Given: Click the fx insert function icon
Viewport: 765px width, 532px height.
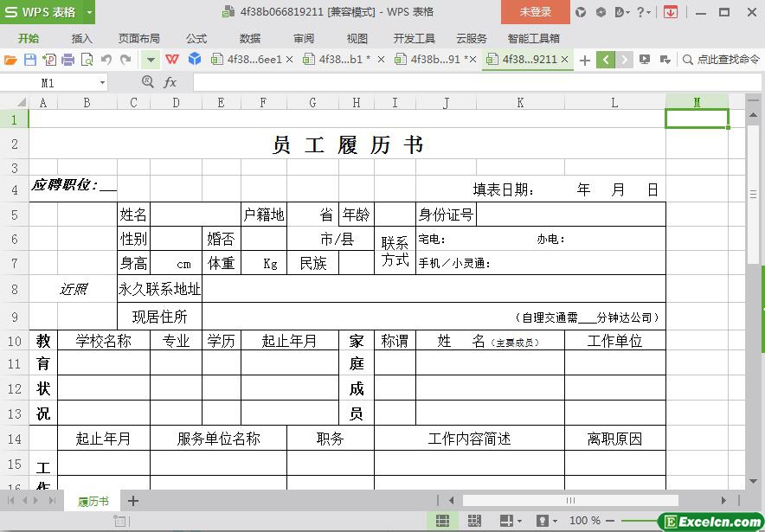Looking at the screenshot, I should pos(170,82).
